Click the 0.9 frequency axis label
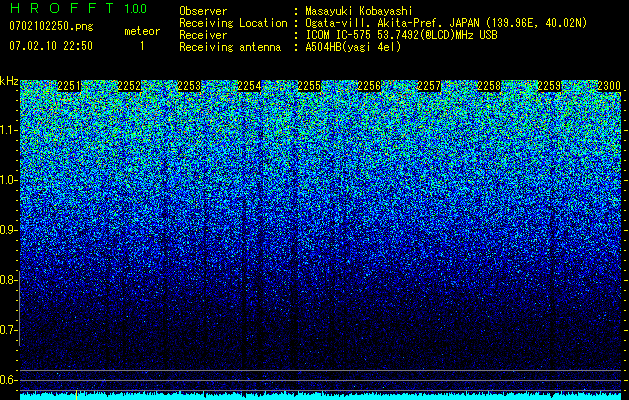 tap(8, 230)
